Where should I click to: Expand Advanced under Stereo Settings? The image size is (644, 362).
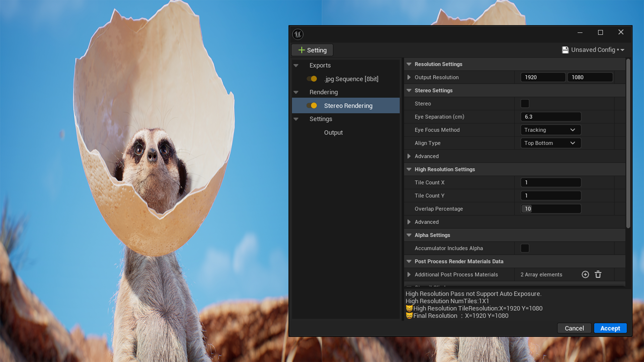point(409,156)
